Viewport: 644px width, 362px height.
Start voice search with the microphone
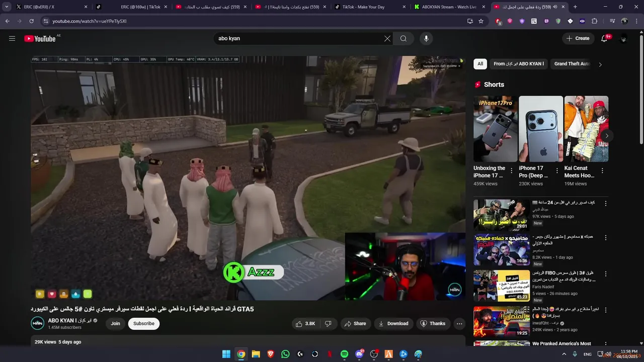click(426, 38)
